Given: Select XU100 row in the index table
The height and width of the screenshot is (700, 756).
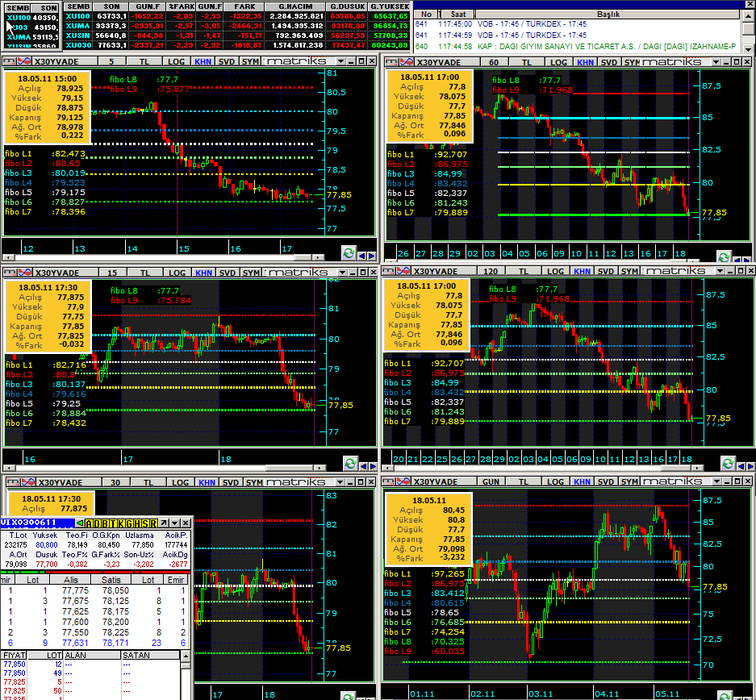Looking at the screenshot, I should click(18, 17).
